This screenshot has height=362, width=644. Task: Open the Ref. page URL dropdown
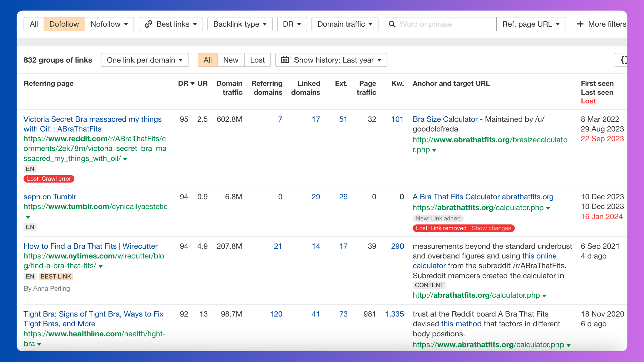click(531, 24)
